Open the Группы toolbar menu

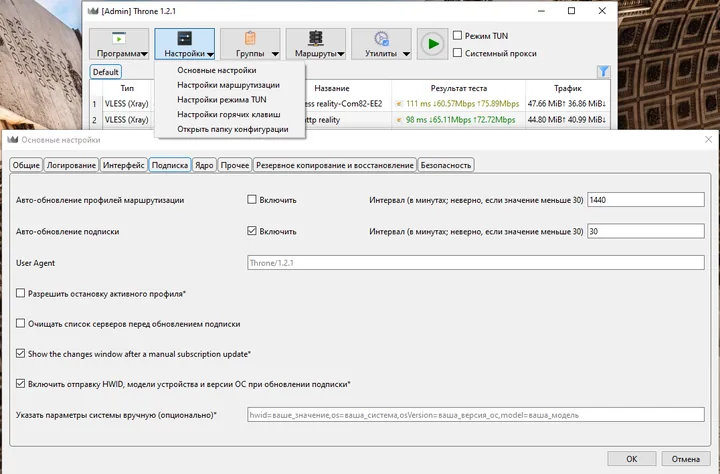pos(250,44)
